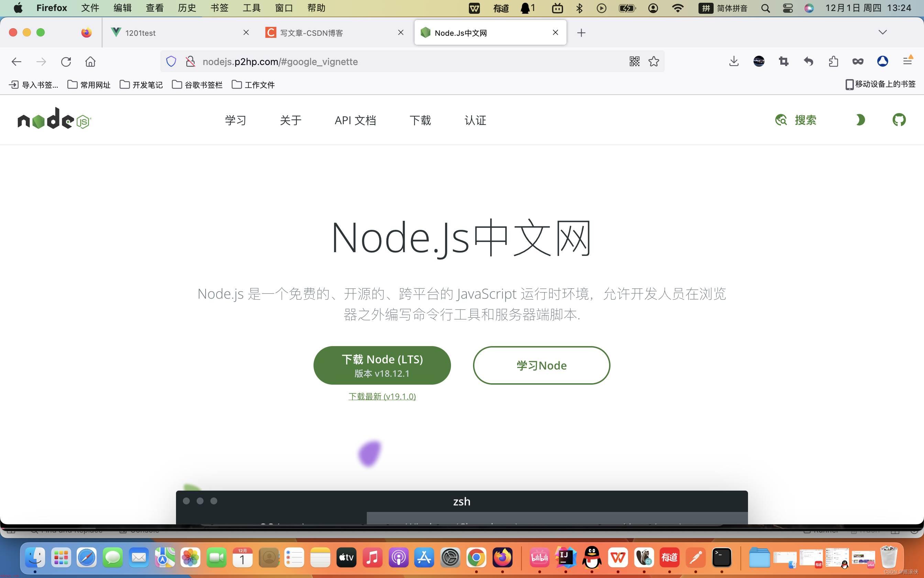Screen dimensions: 924x578
Task: Switch to the 1201test tab
Action: (x=179, y=32)
